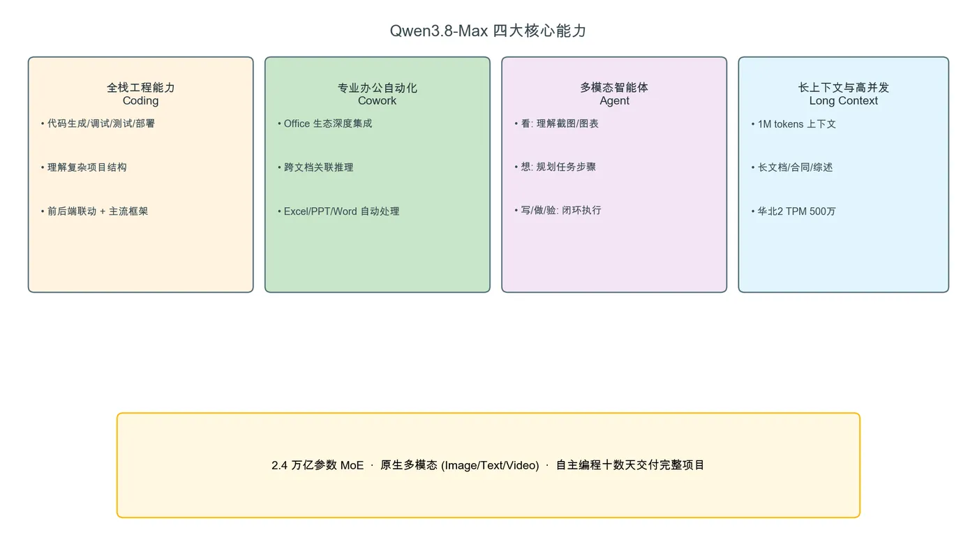Screen dimensions: 977x560
Task: Select '原生多模态 (Image/Text/Video)' text
Action: coord(460,465)
